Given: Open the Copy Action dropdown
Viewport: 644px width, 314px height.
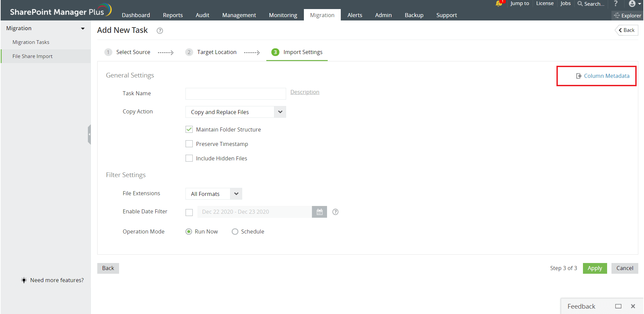Looking at the screenshot, I should coord(236,112).
